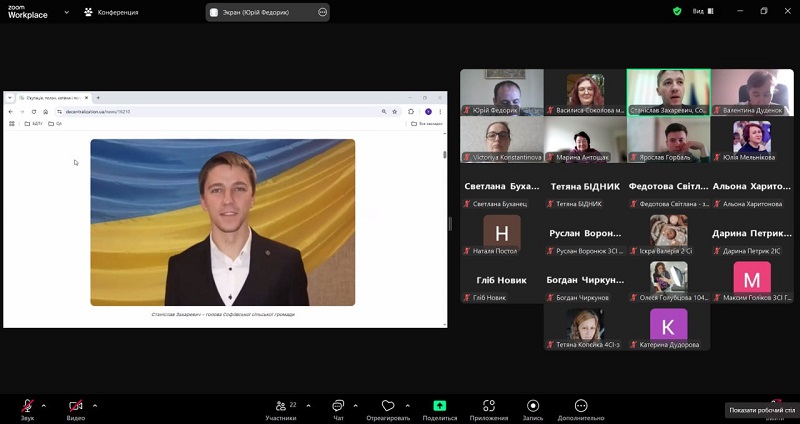Select the Конференция tab
The height and width of the screenshot is (424, 800).
click(x=111, y=12)
